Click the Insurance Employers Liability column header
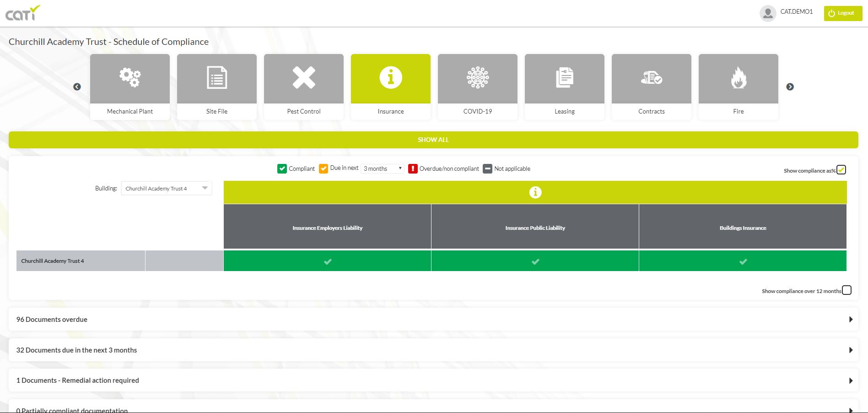The image size is (868, 413). 328,228
